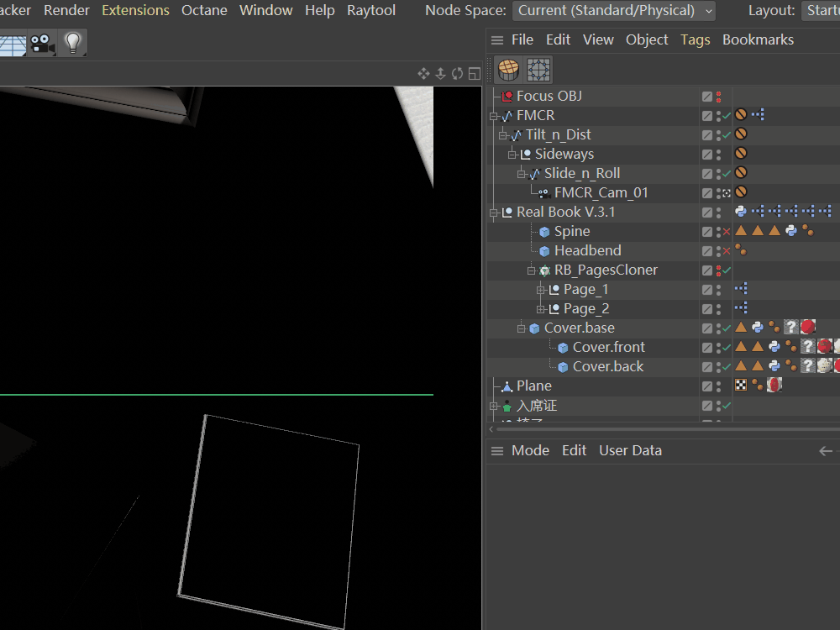Click the light bulb toolbar icon

coord(72,44)
